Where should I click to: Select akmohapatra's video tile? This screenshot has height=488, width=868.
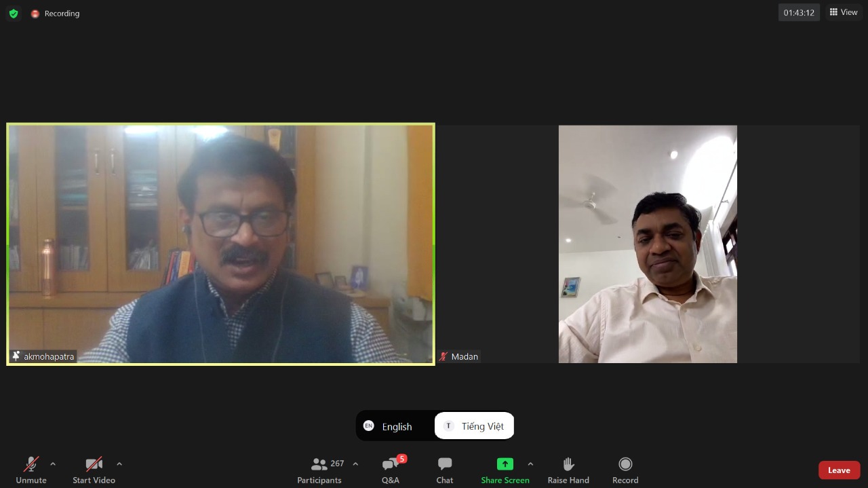220,244
